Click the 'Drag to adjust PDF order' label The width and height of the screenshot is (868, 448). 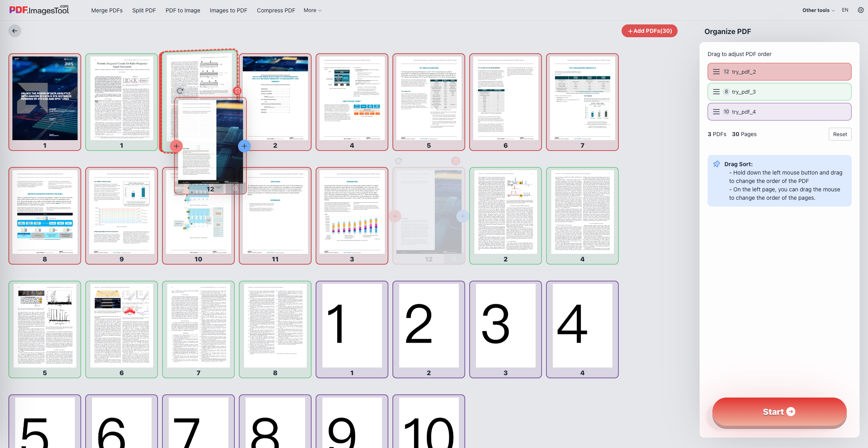tap(739, 54)
